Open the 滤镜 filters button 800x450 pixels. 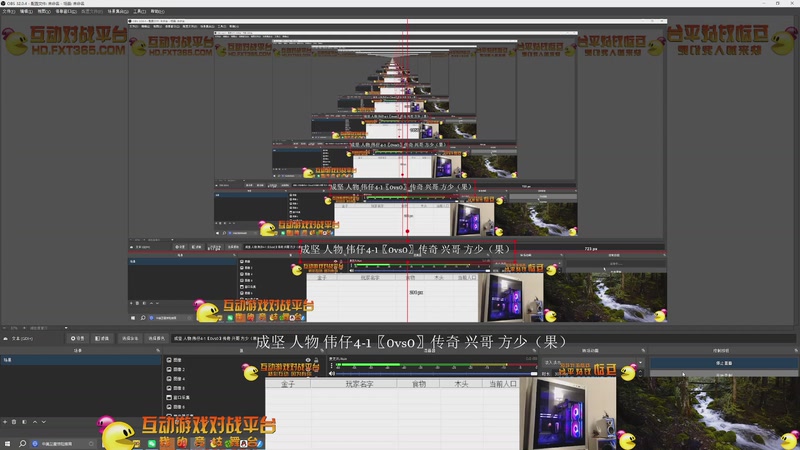[x=102, y=338]
